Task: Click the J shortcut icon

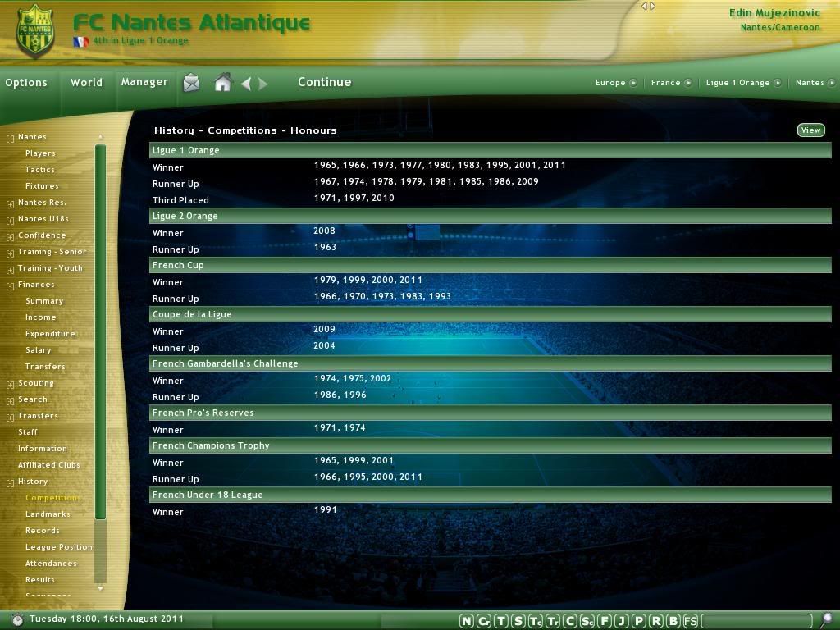Action: (622, 621)
